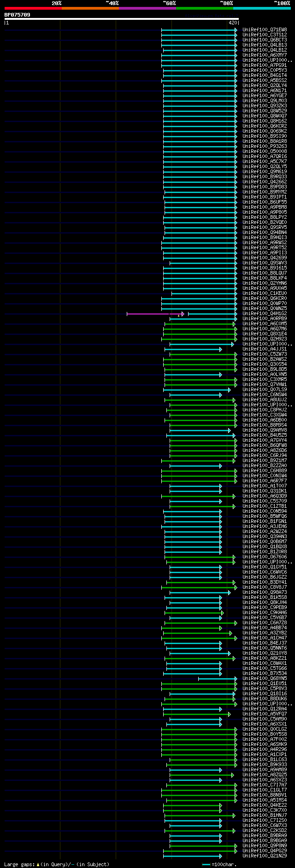Click label UniRef100_B9K933

click(265, 765)
